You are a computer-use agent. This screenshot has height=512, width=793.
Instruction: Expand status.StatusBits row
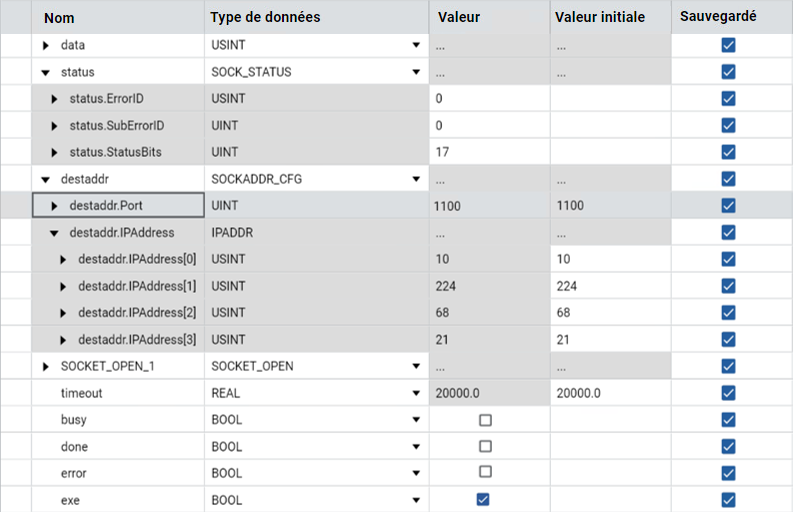(x=55, y=153)
